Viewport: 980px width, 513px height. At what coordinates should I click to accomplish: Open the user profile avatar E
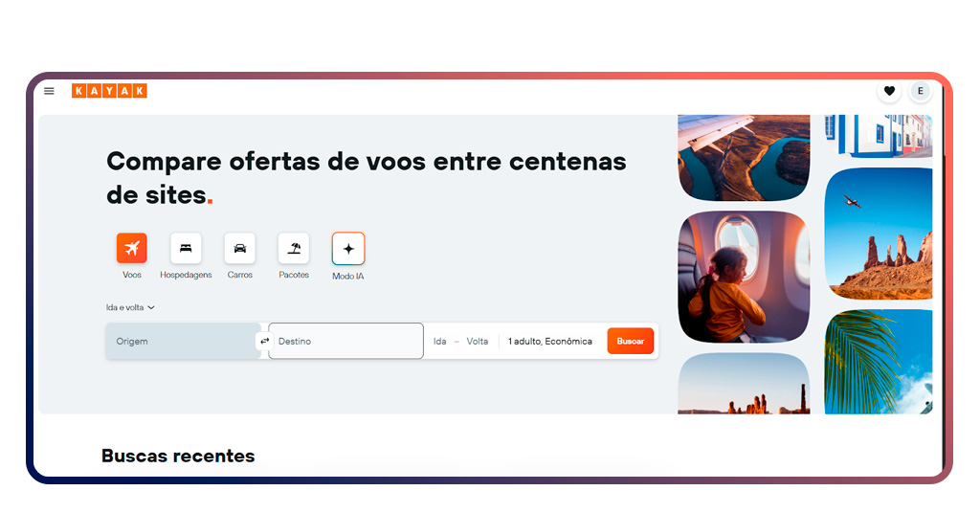(x=920, y=91)
